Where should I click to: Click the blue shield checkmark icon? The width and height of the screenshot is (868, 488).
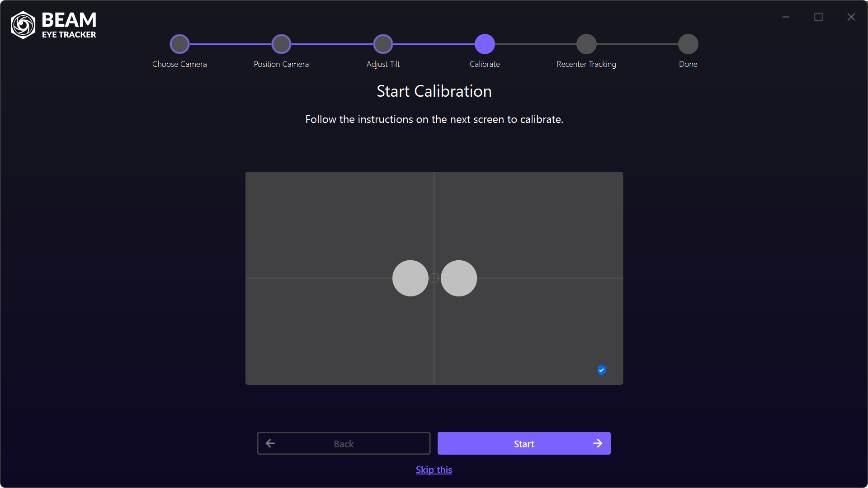(601, 370)
